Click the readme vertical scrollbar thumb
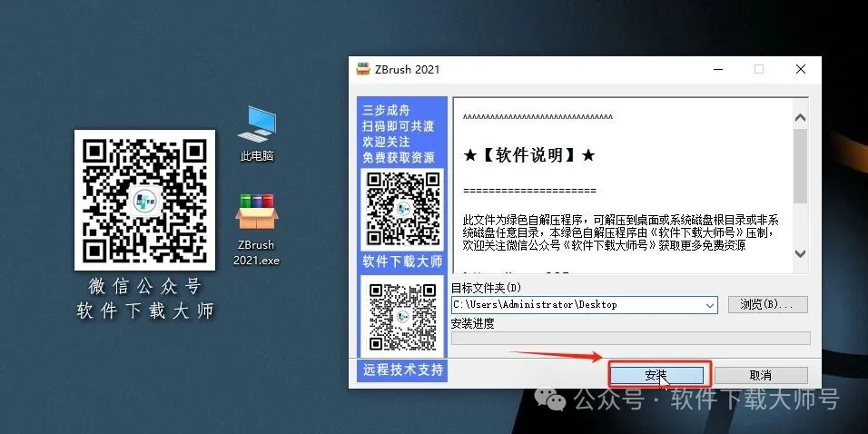This screenshot has height=434, width=868. [x=800, y=166]
